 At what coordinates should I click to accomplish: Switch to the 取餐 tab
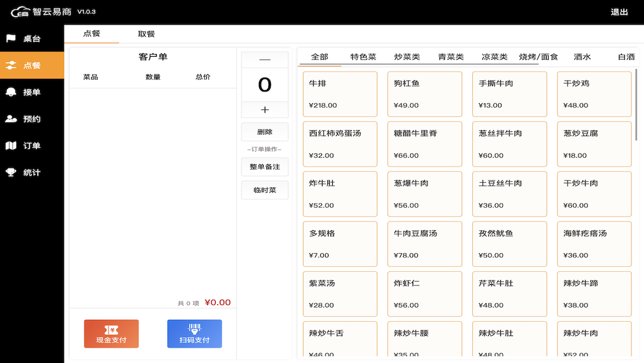pos(146,34)
